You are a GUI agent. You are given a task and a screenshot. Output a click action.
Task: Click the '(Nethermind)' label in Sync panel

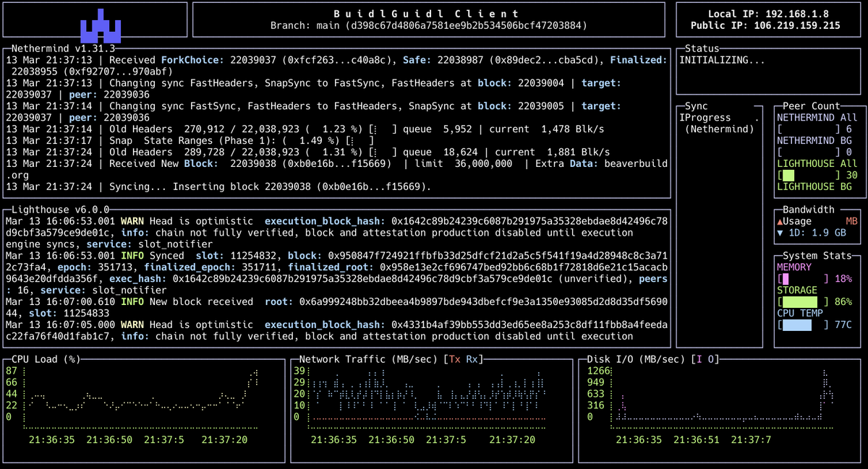(719, 129)
